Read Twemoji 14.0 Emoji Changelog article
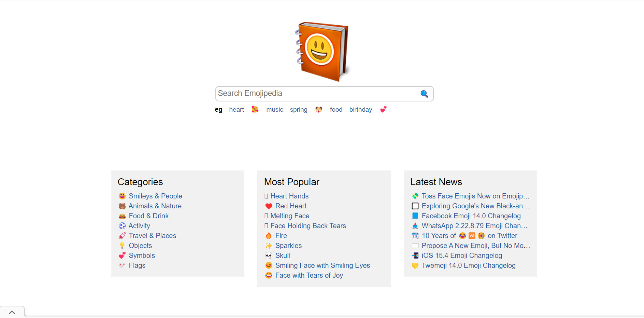644x318 pixels. point(469,265)
